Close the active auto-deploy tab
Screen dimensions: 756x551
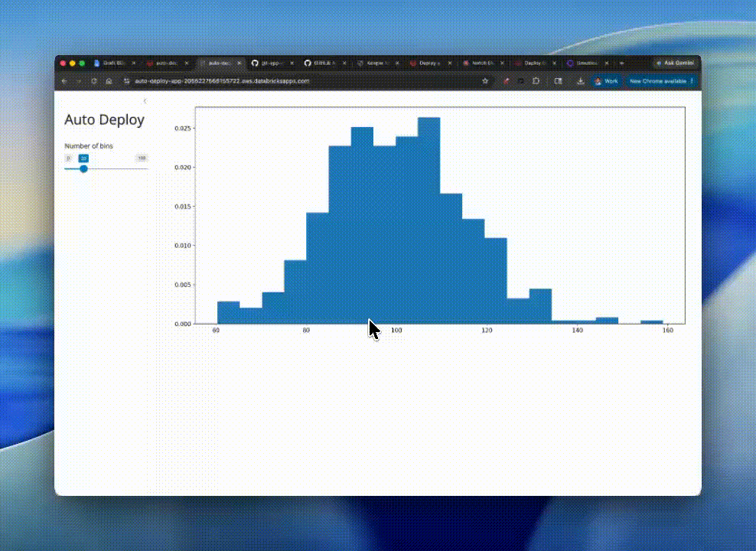[x=240, y=64]
